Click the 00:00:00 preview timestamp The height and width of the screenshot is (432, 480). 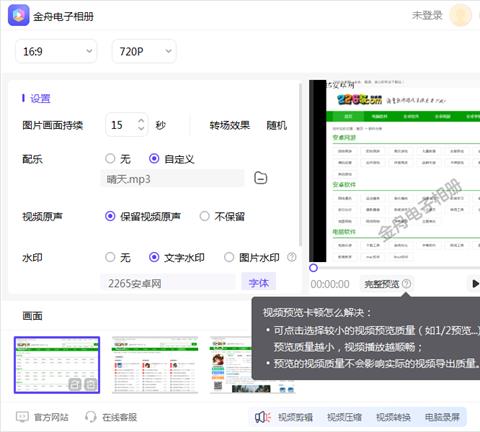330,284
